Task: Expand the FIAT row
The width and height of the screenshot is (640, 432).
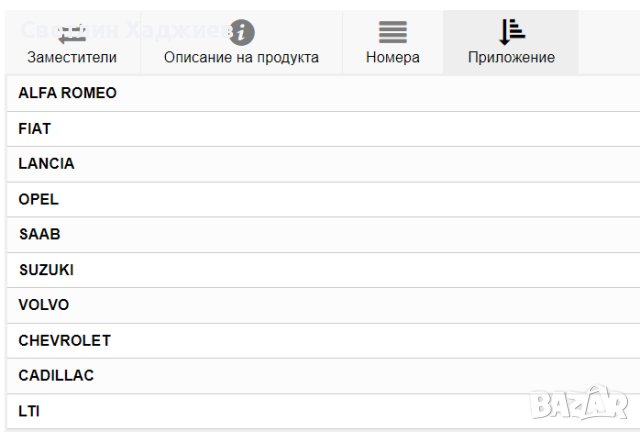Action: (x=35, y=129)
